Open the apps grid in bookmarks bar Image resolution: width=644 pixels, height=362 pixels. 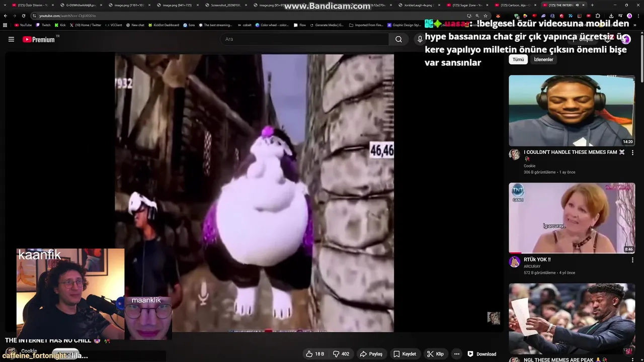(5, 25)
